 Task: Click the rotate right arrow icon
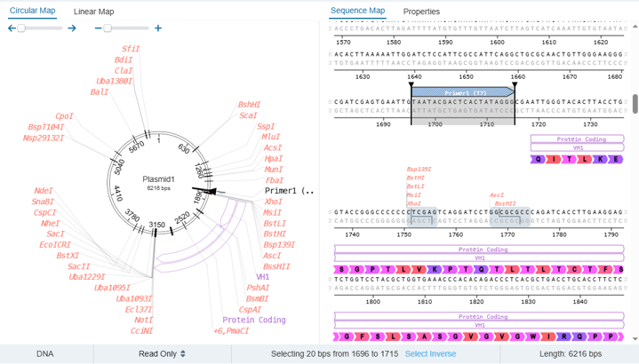(72, 28)
